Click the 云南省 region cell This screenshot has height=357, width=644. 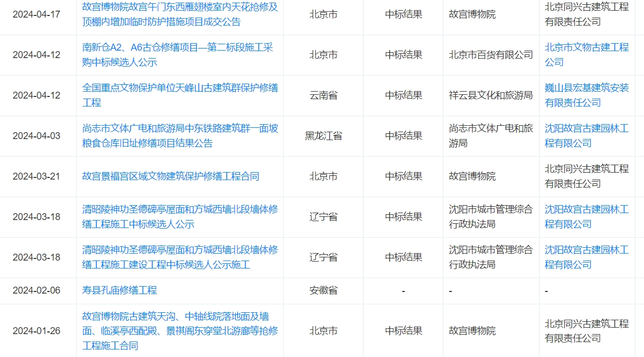[x=323, y=95]
